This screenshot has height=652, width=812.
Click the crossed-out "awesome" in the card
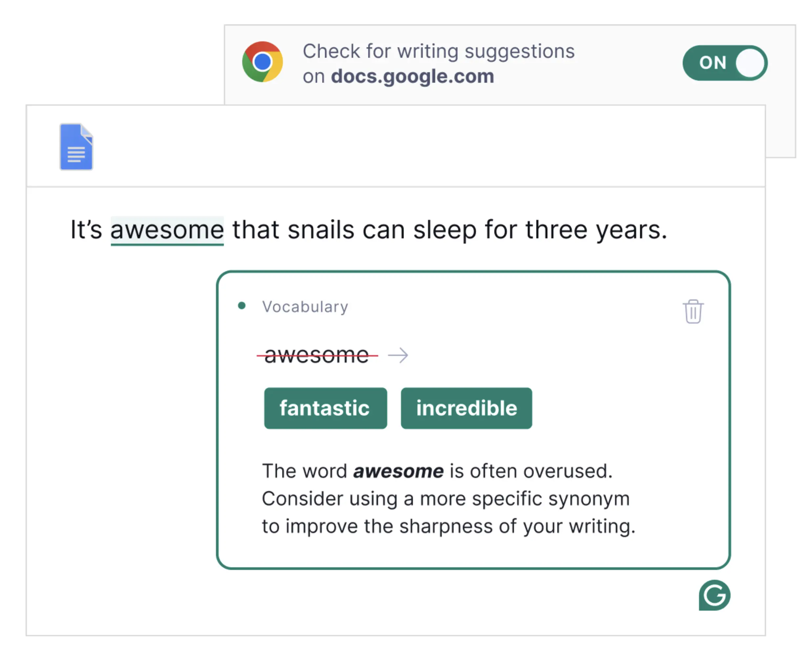317,355
